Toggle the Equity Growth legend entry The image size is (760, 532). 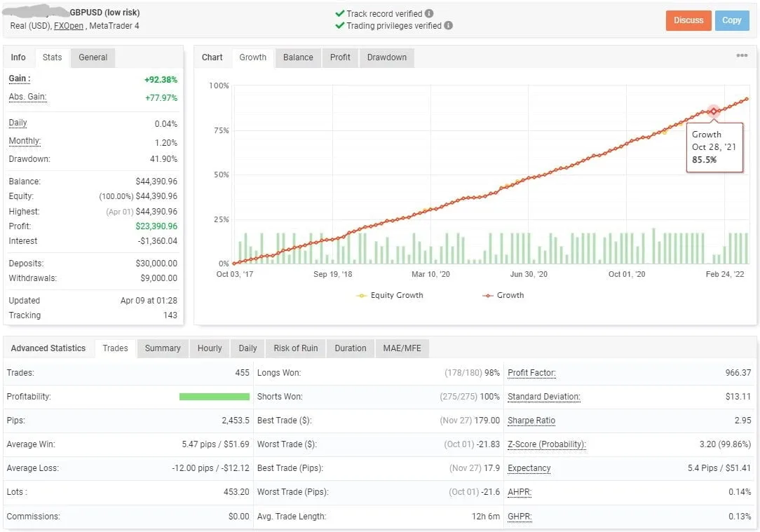coord(390,295)
